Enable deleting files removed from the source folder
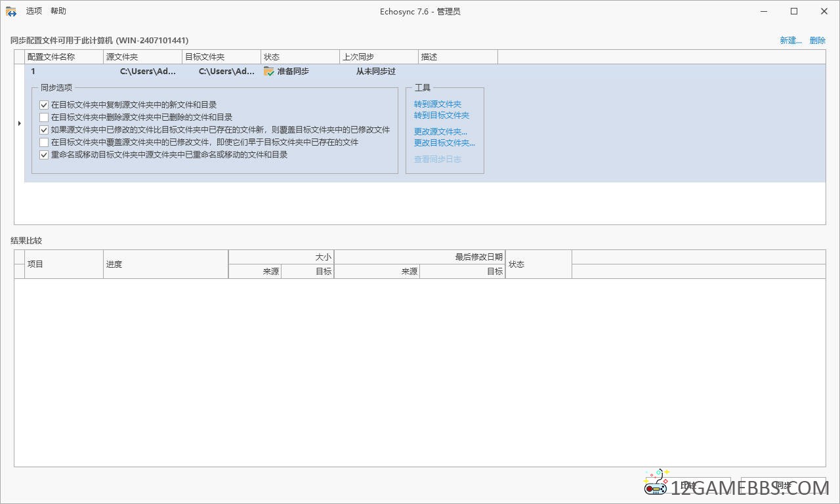Image resolution: width=840 pixels, height=504 pixels. [44, 117]
